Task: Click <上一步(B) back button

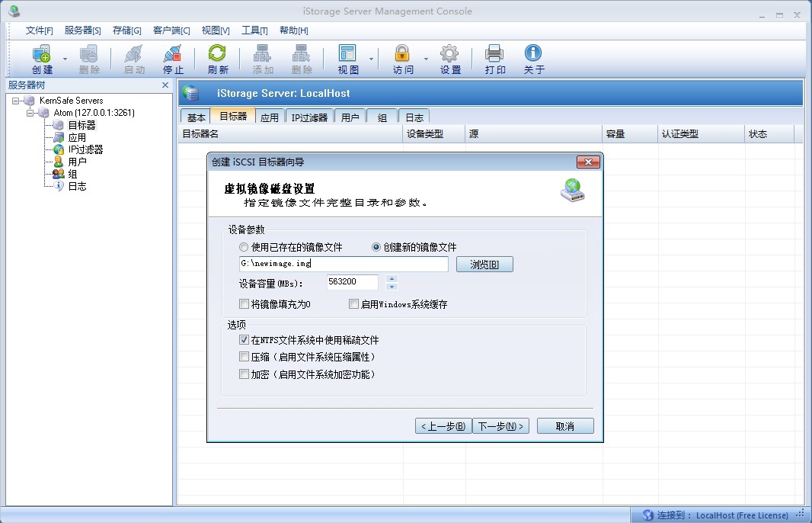Action: [x=443, y=426]
